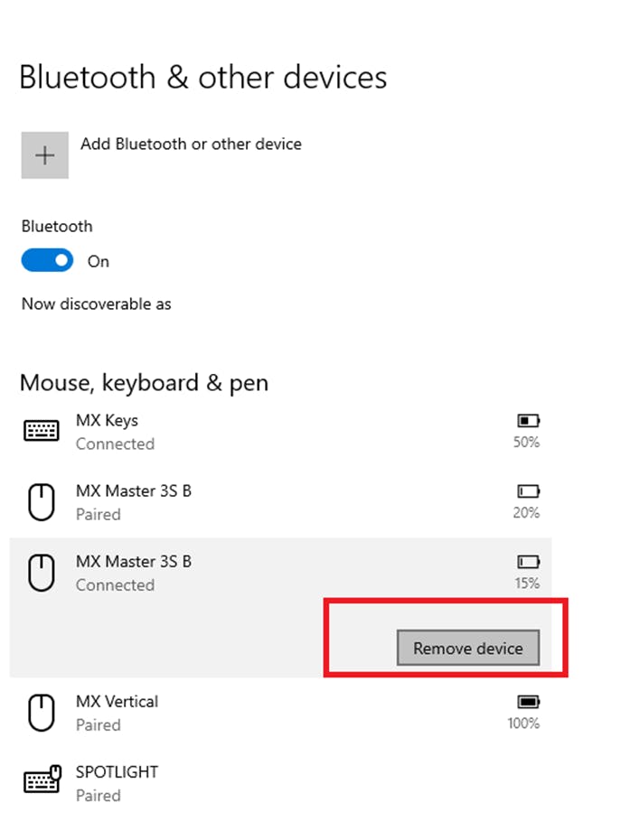Click the plus icon to add device
The image size is (630, 840).
tap(45, 155)
